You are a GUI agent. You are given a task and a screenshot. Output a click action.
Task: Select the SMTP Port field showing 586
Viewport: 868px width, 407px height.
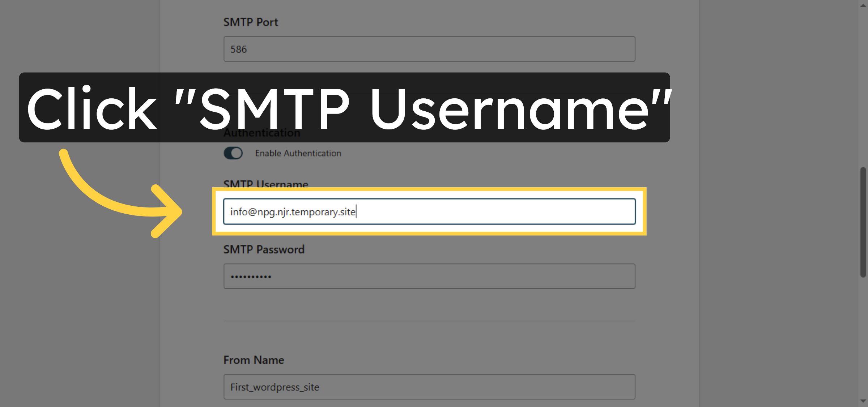(429, 49)
